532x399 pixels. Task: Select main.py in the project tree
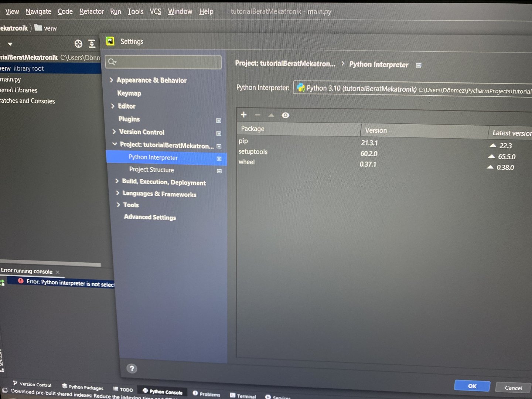pos(10,79)
